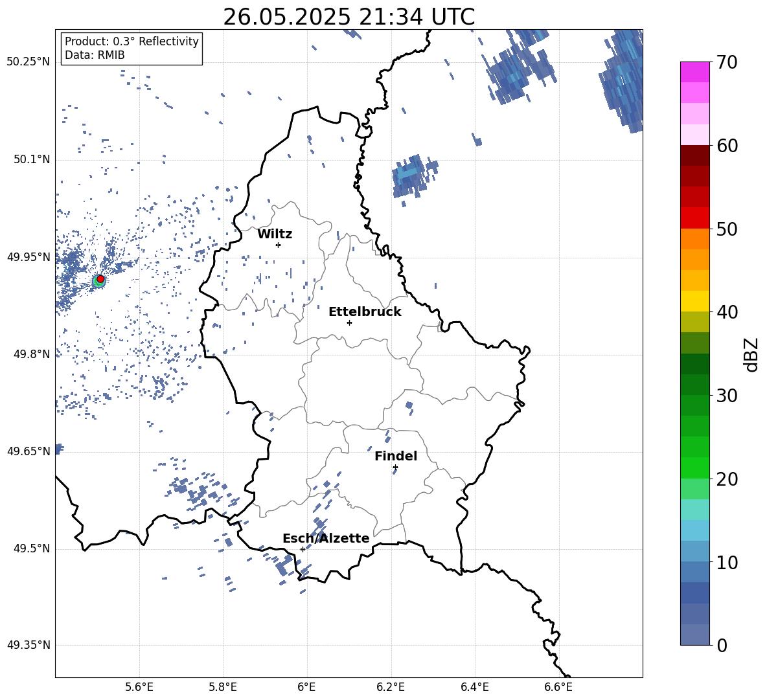Click the Product: 0.3° Reflectivity text
Viewport: 767px width, 700px height.
tap(132, 41)
